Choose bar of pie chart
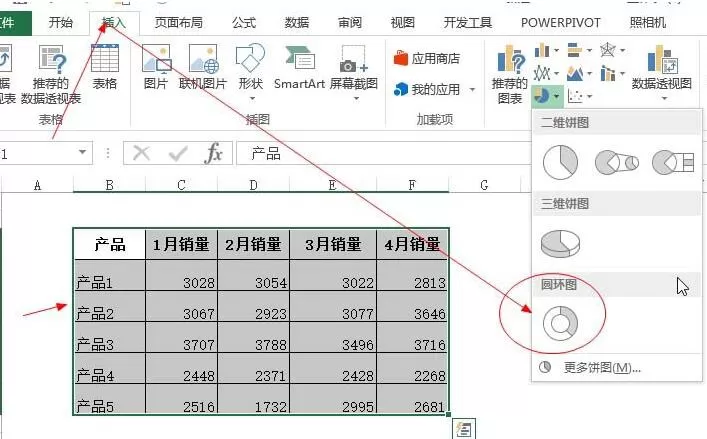 (673, 162)
